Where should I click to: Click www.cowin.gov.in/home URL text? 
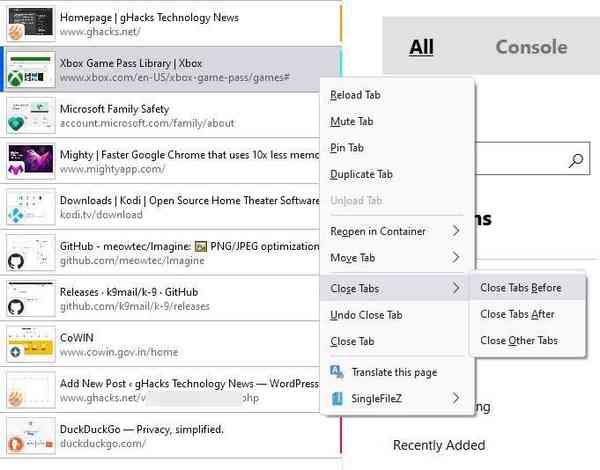[x=119, y=352]
